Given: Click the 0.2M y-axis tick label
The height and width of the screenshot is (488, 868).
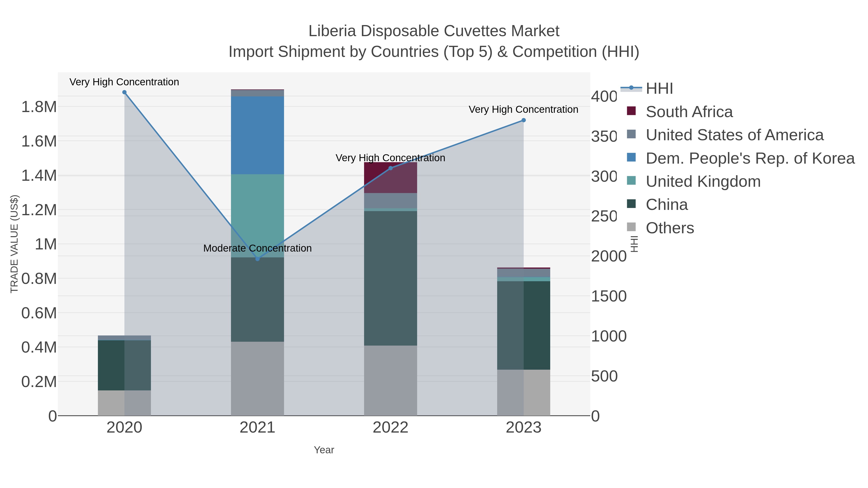Looking at the screenshot, I should coord(39,382).
